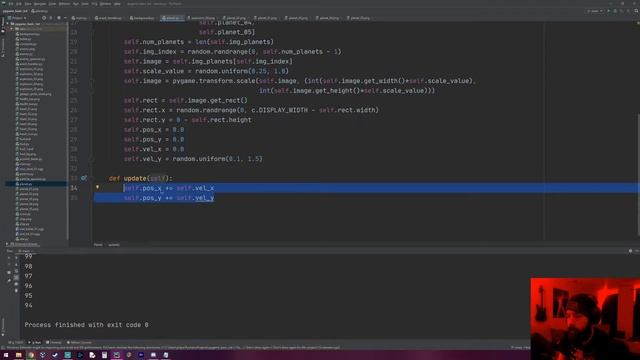Image resolution: width=640 pixels, height=360 pixels.
Task: Toggle soft-wrap in Run console
Action: pyautogui.click(x=16, y=271)
